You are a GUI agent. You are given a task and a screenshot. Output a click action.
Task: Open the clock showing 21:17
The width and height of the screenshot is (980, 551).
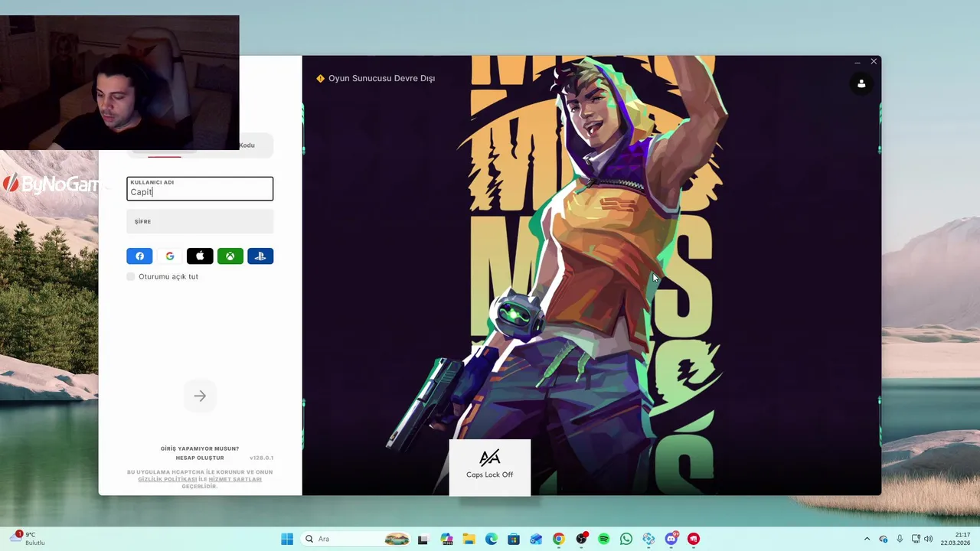coord(955,539)
